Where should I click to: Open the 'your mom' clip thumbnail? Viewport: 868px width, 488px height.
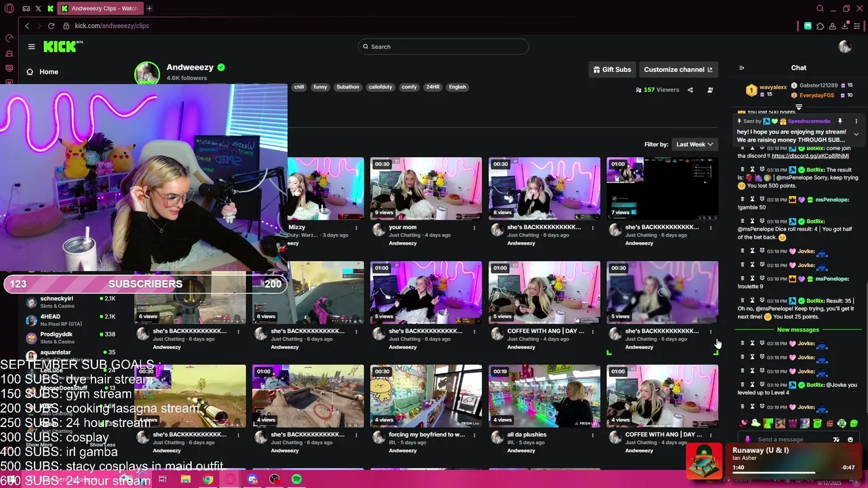pos(426,188)
